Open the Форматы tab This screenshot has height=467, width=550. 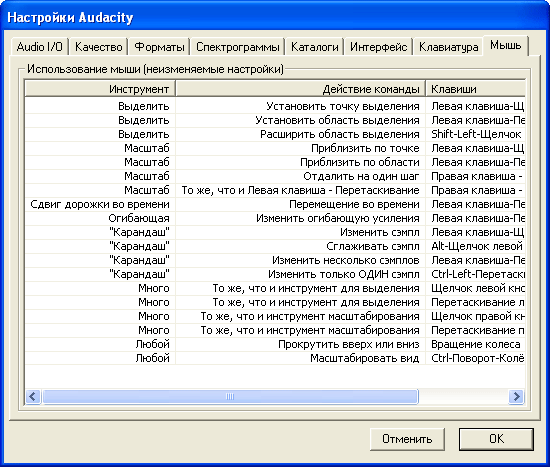coord(159,47)
